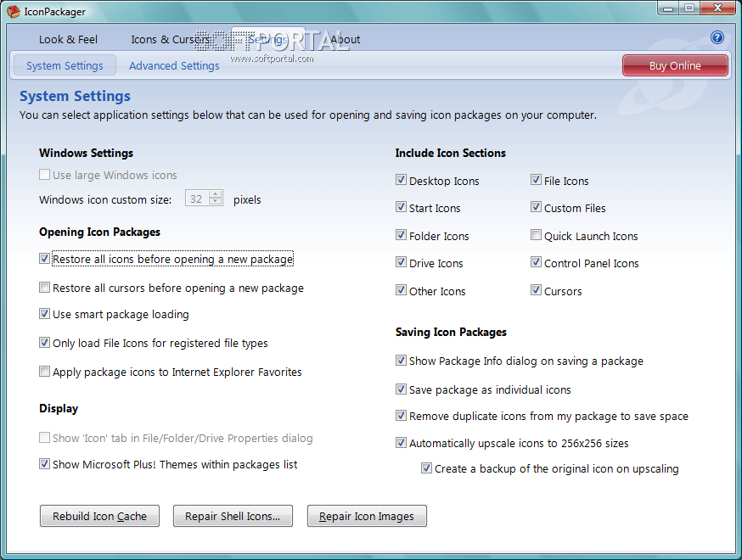Select the System Settings sub-tab
This screenshot has width=742, height=560.
point(65,65)
